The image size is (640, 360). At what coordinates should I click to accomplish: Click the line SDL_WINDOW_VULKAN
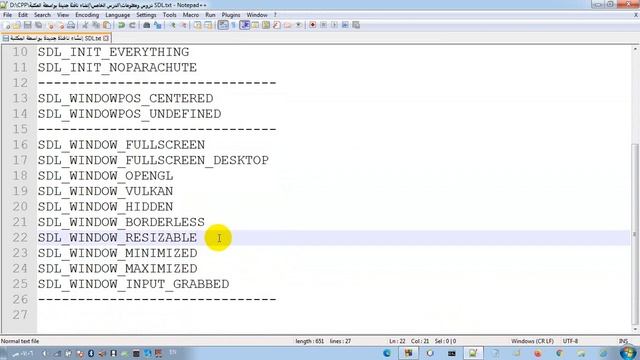point(106,191)
